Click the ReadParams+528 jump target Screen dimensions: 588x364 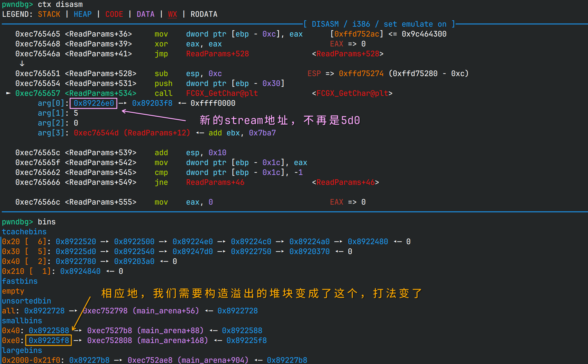coord(218,54)
